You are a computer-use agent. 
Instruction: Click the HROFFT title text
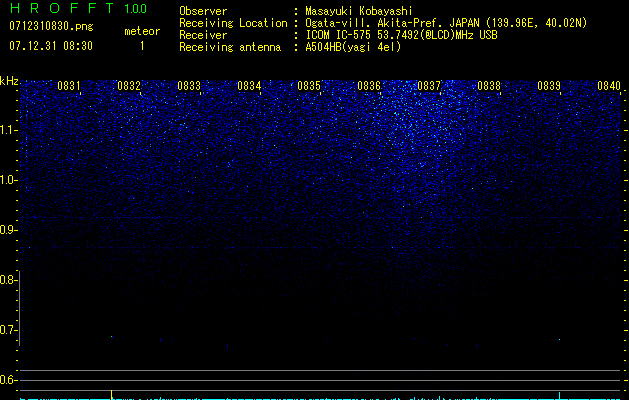point(62,8)
